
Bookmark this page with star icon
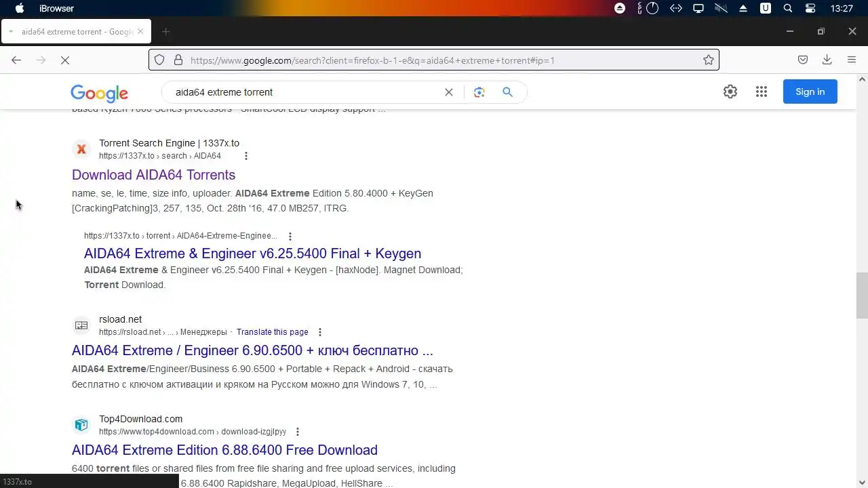pyautogui.click(x=709, y=60)
